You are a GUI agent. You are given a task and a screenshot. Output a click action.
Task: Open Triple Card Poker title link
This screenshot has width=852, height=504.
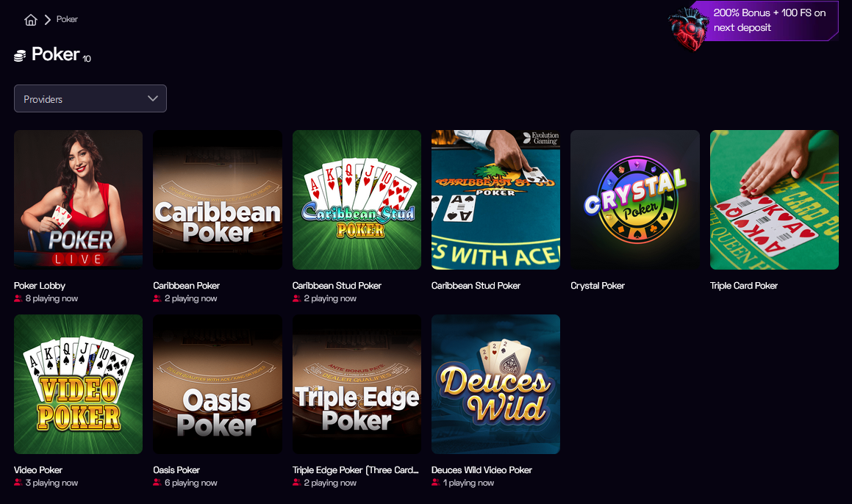pyautogui.click(x=743, y=285)
